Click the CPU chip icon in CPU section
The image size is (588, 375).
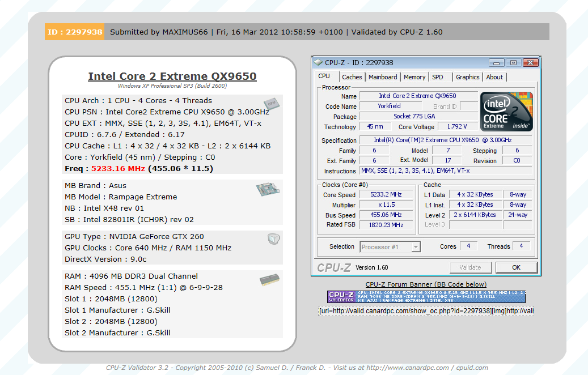click(x=272, y=103)
